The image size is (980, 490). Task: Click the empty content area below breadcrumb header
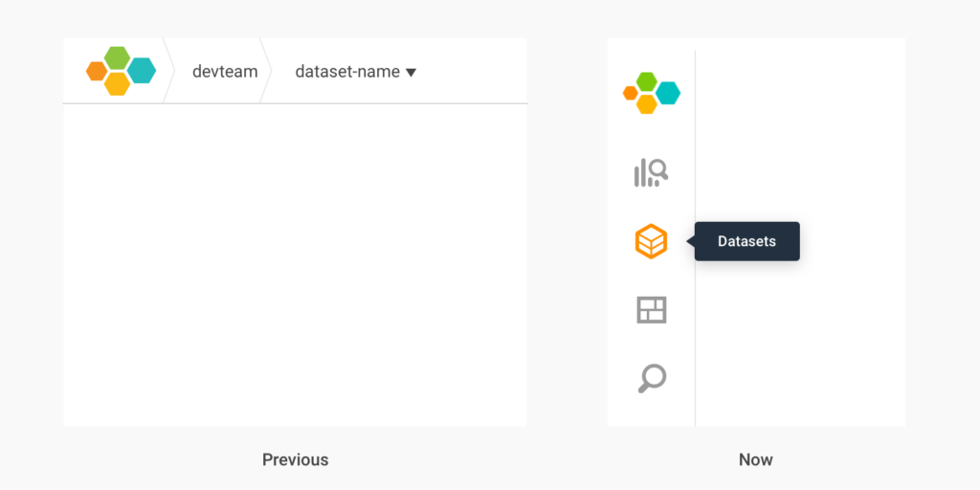(x=295, y=265)
